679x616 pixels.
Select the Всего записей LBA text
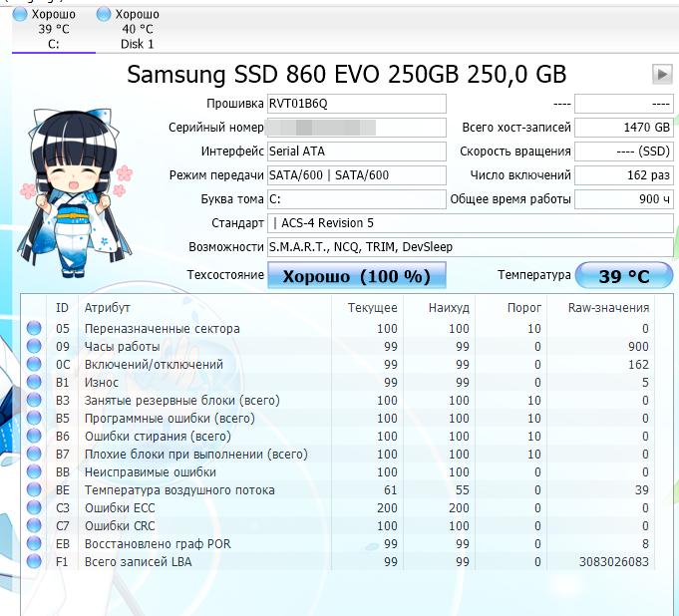click(x=138, y=562)
